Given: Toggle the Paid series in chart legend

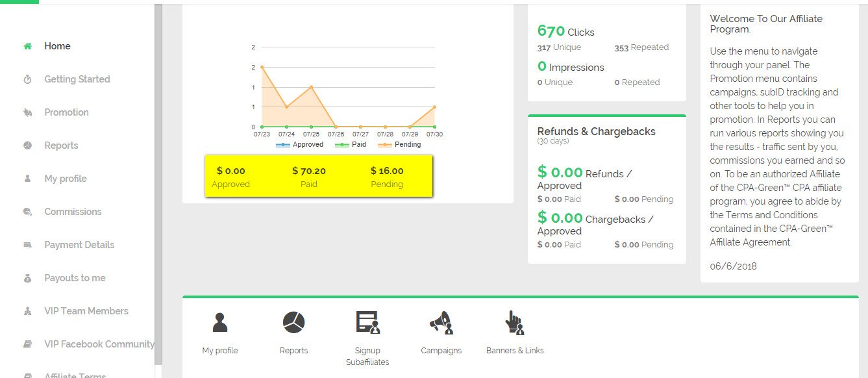Looking at the screenshot, I should [351, 144].
